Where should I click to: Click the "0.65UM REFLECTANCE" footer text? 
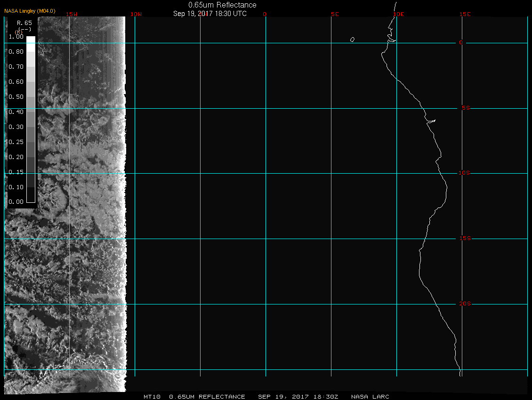coord(207,397)
